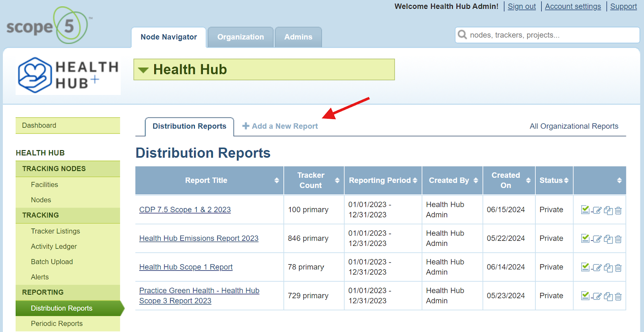
Task: Click the REPORTING section header in the sidebar
Action: click(68, 293)
